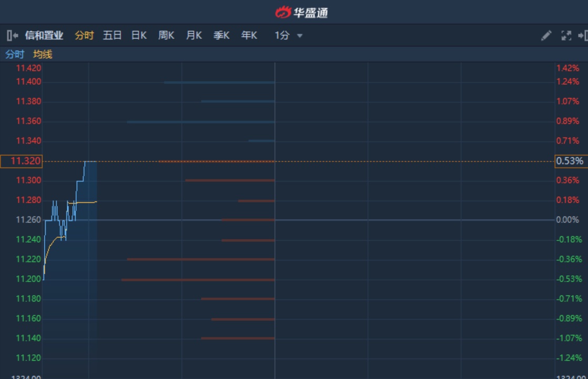Open the 月K monthly chart

tap(194, 36)
